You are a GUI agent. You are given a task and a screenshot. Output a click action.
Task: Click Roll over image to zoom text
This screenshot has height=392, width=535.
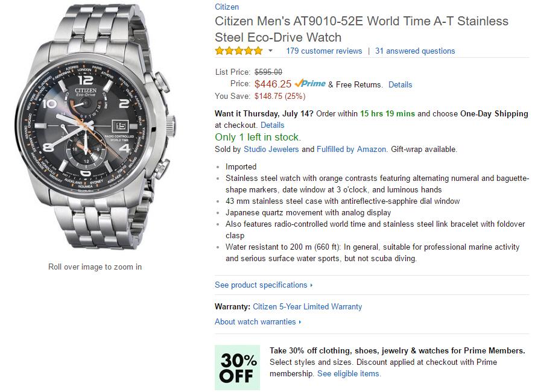95,267
